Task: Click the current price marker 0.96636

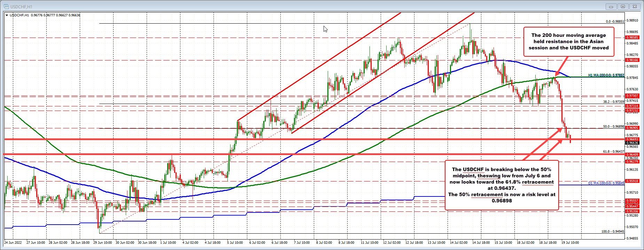Action: pos(633,143)
